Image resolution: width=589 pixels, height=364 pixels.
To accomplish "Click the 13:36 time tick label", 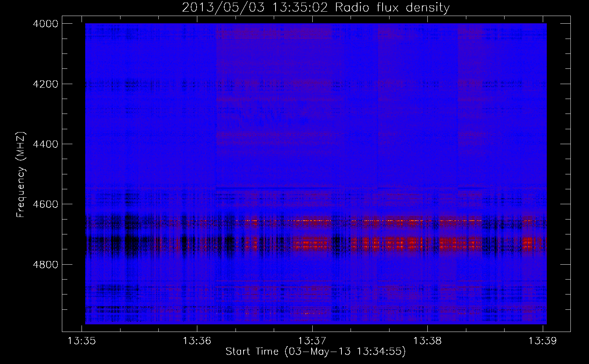I will point(197,341).
